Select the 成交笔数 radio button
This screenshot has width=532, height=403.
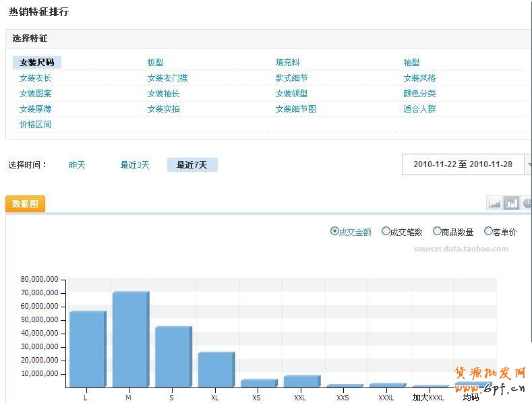[x=386, y=231]
